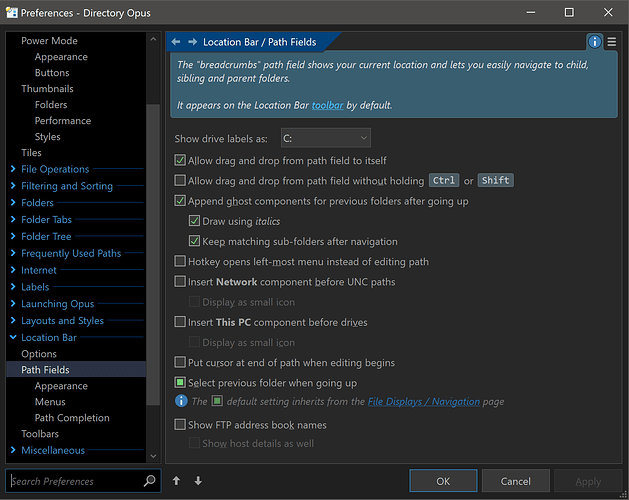Jump to next page with down arrow
Image resolution: width=629 pixels, height=500 pixels.
coord(198,480)
